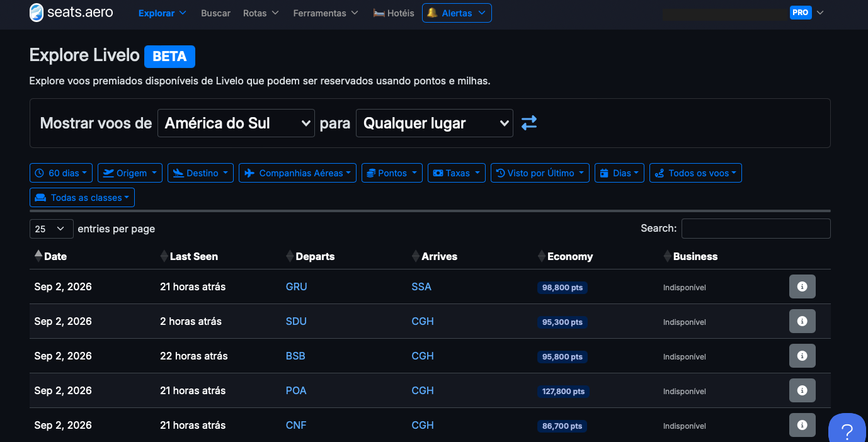
Task: Open the Explorar menu
Action: (x=163, y=13)
